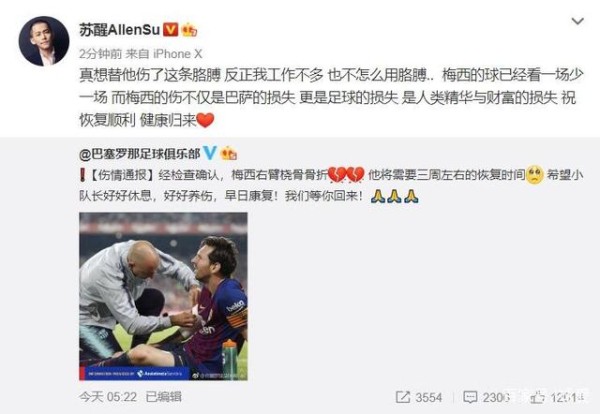Viewport: 600px width, 414px height.
Task: Open the Messi injury photo
Action: coord(163,297)
